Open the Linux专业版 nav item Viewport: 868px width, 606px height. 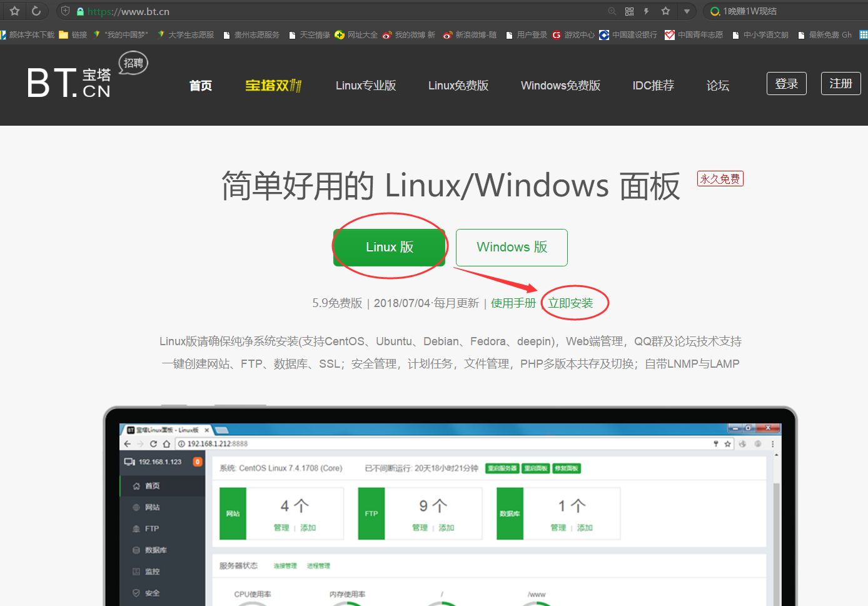(x=366, y=86)
